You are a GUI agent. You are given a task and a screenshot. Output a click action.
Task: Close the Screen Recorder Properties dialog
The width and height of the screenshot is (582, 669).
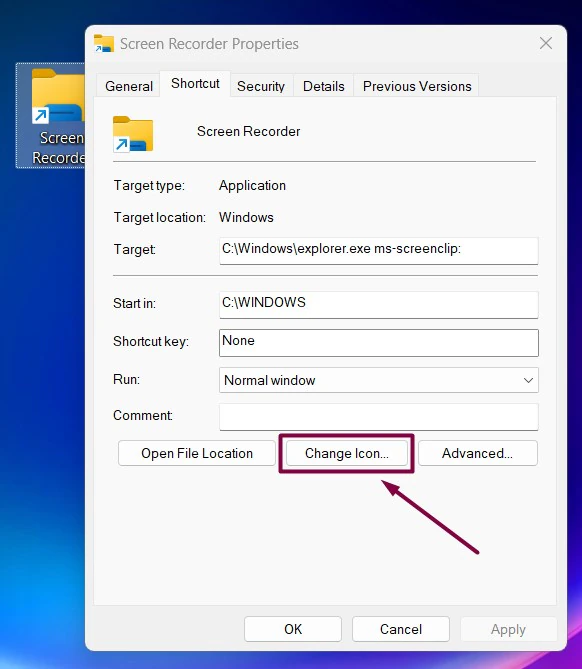coord(546,43)
